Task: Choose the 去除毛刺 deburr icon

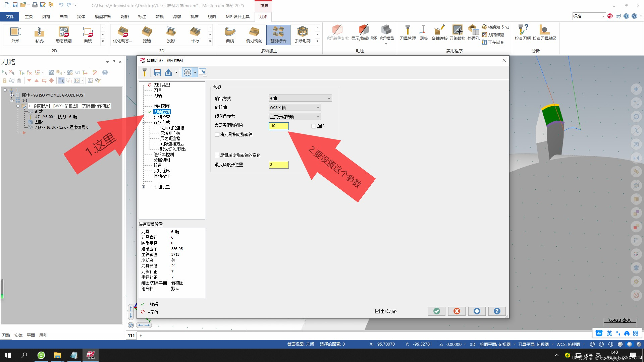Action: [303, 35]
